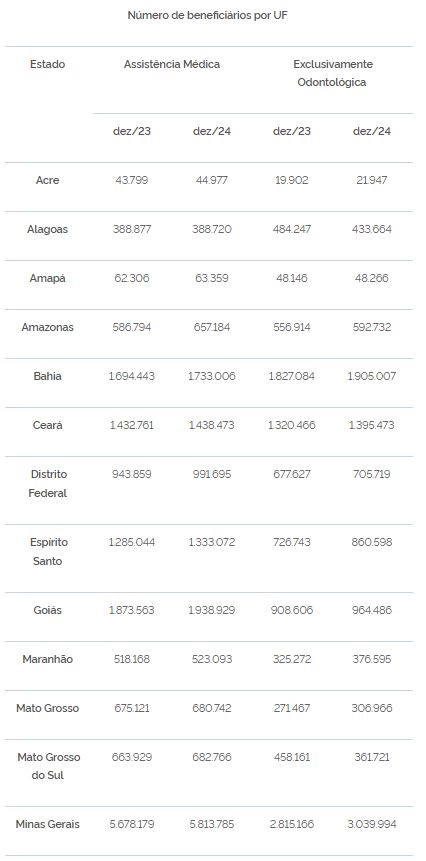The image size is (426, 861).
Task: Select the Distrito Federal row label
Action: 47,484
